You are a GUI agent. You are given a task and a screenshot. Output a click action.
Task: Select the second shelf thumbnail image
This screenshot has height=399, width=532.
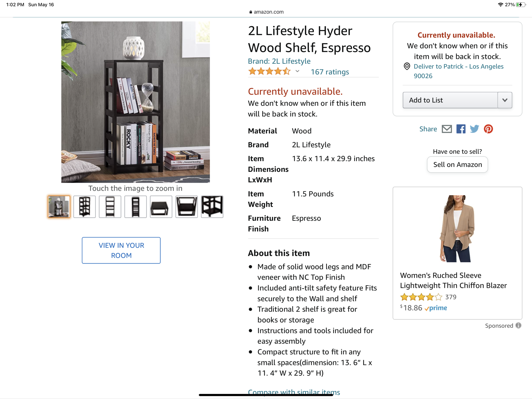[84, 207]
